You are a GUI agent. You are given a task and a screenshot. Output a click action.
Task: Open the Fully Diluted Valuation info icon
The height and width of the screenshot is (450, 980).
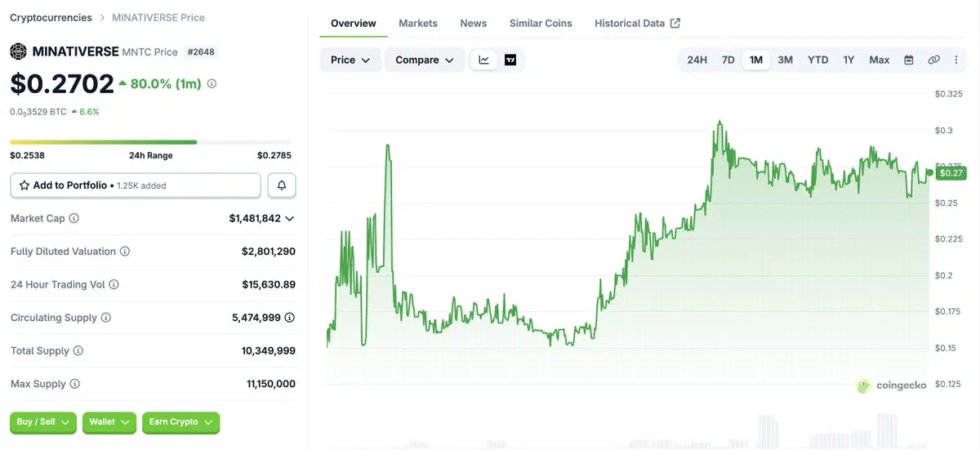[125, 252]
